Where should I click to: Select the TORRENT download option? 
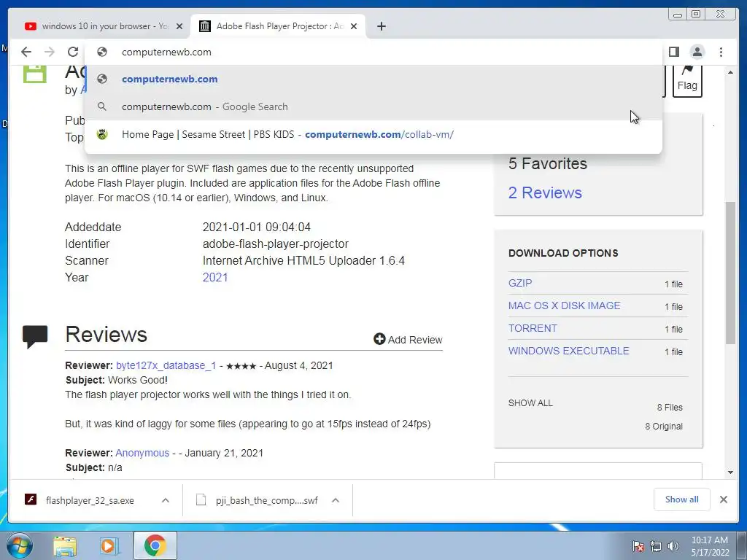tap(532, 328)
